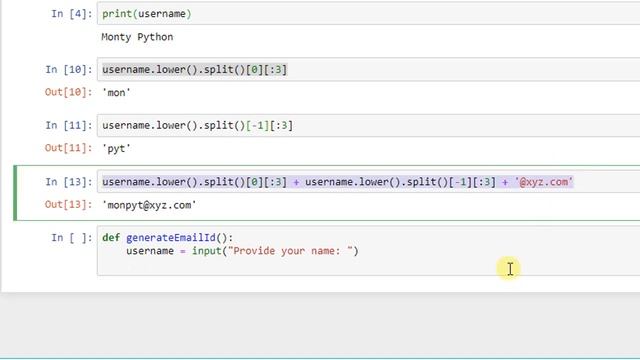Viewport: 640px width, 360px height.
Task: Click the empty In [ ]: prompt label
Action: click(x=72, y=238)
